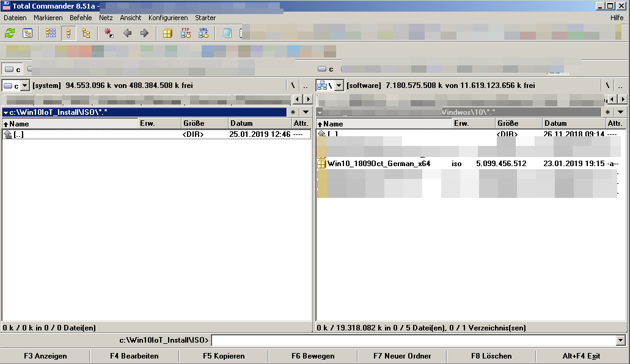
Task: Click the Forward arrow toolbar icon
Action: coord(144,33)
